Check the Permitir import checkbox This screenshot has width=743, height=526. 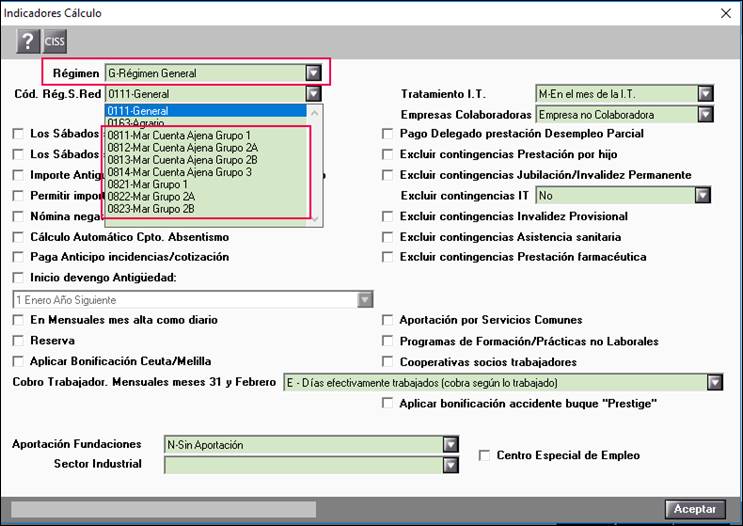[x=18, y=196]
